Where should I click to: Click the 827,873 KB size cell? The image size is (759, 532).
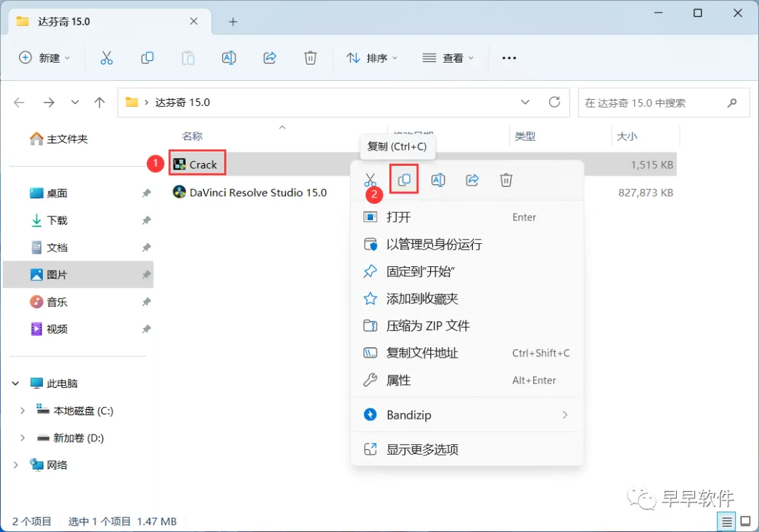click(646, 193)
